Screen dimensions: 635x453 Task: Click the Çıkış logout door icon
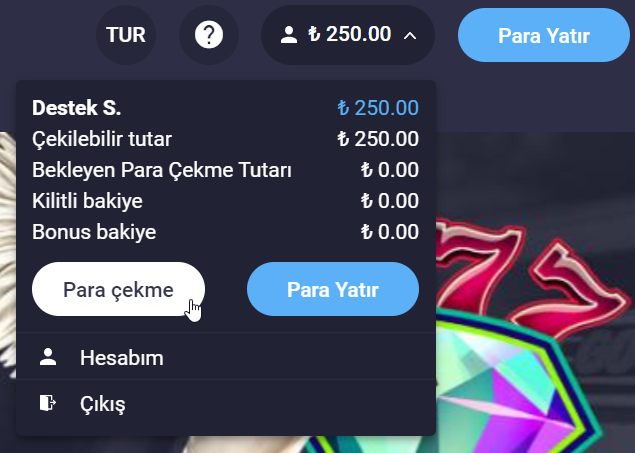[48, 403]
